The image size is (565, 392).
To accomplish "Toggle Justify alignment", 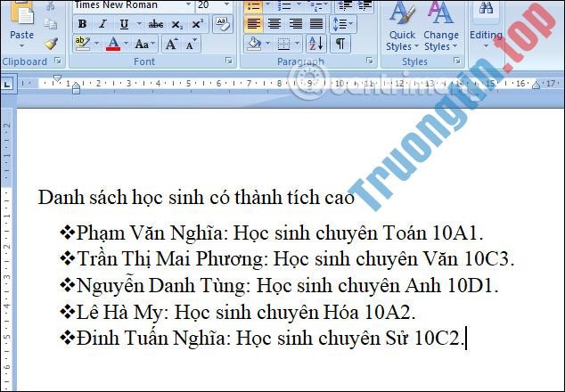I will coord(316,24).
